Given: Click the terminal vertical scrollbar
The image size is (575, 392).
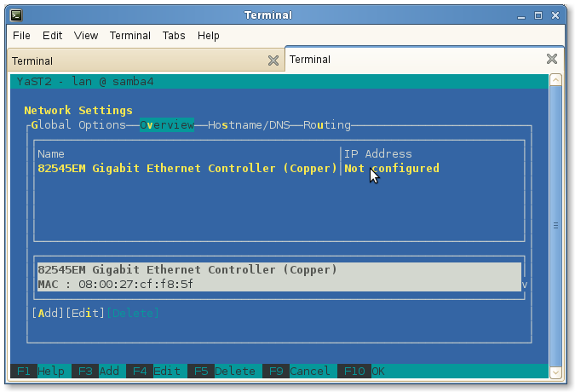Looking at the screenshot, I should (556, 226).
